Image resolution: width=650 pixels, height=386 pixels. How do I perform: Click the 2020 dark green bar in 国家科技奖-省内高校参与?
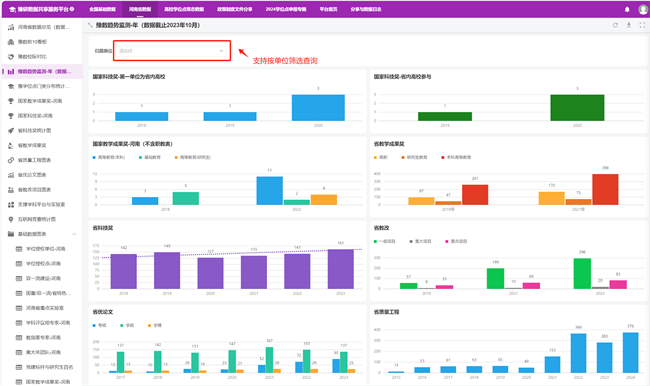577,108
